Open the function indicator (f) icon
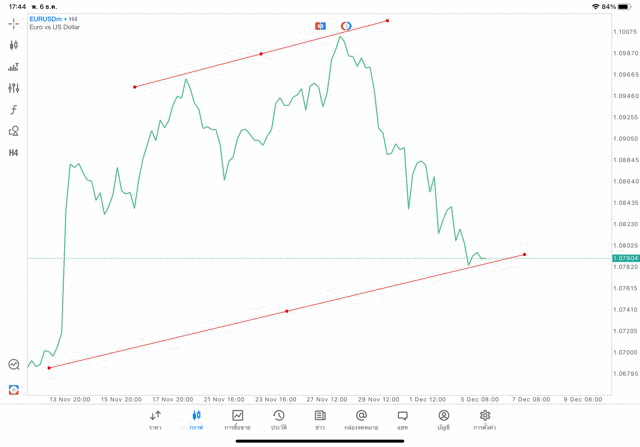 (x=14, y=110)
